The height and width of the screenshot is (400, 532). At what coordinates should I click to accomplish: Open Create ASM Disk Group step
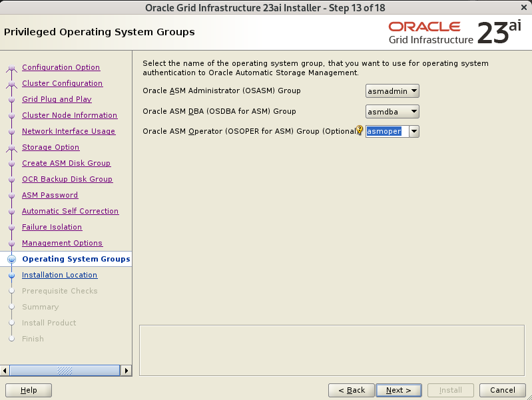(66, 163)
